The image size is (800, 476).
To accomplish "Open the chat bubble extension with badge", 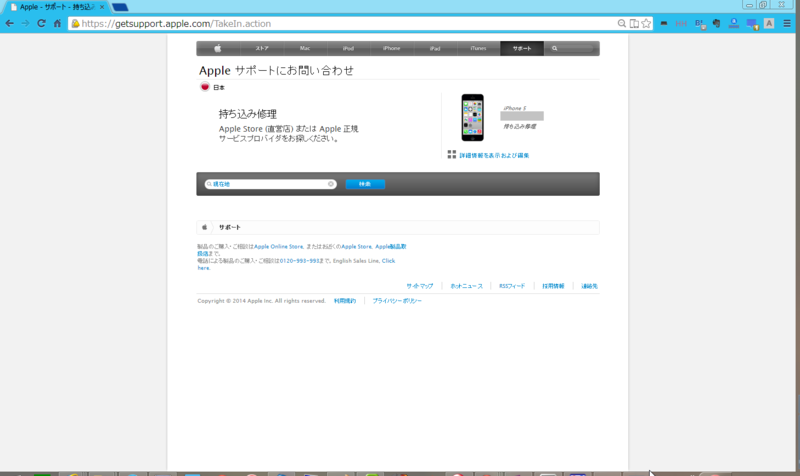I will tap(752, 24).
